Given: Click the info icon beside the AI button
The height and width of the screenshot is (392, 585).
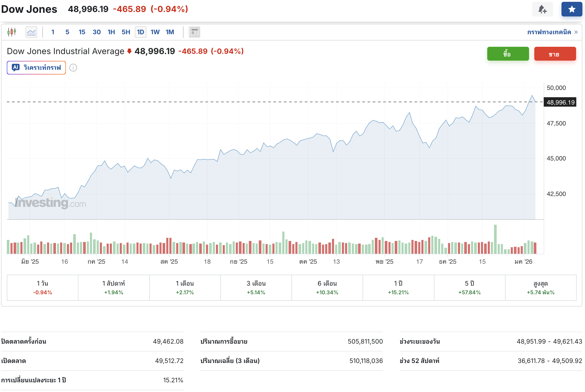Looking at the screenshot, I should (x=73, y=68).
